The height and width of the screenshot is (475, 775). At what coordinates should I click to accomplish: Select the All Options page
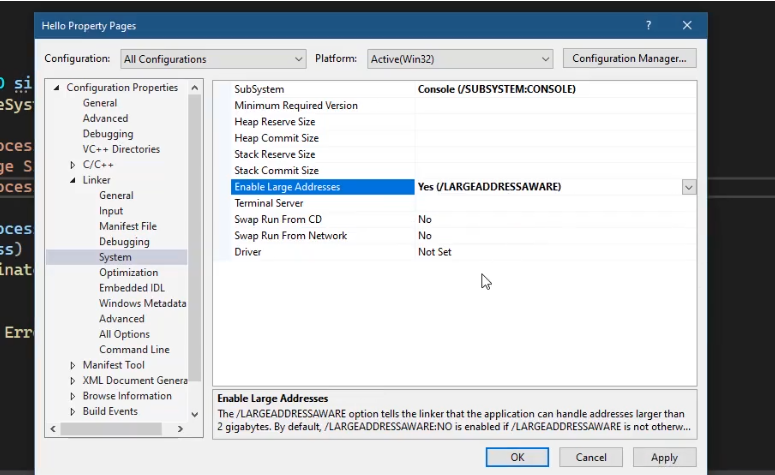tap(124, 334)
